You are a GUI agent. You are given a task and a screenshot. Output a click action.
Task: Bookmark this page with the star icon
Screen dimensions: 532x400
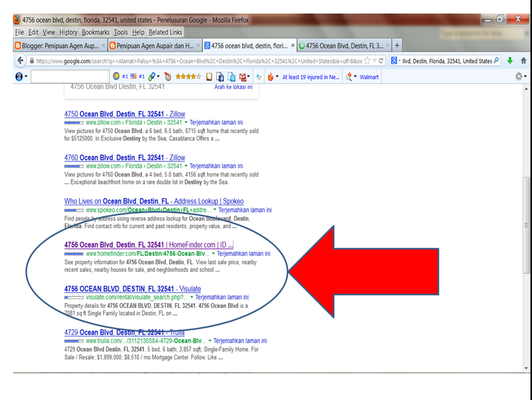pos(367,61)
